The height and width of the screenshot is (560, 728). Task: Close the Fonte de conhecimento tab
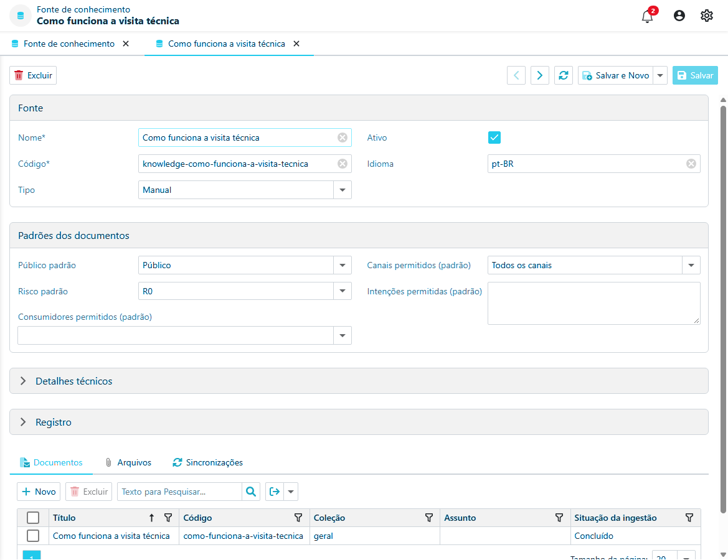(126, 44)
